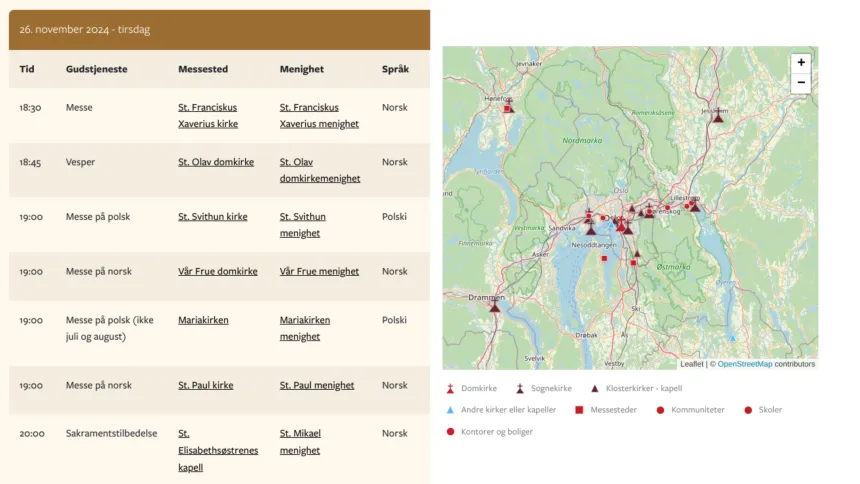860x484 pixels.
Task: Click the Messesteder legend label
Action: [614, 410]
